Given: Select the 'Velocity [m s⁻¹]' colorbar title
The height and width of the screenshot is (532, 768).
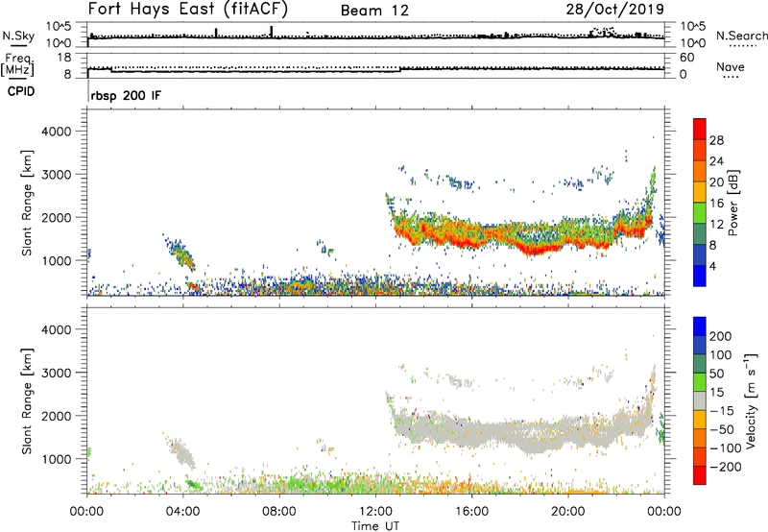Looking at the screenshot, I should coord(750,401).
